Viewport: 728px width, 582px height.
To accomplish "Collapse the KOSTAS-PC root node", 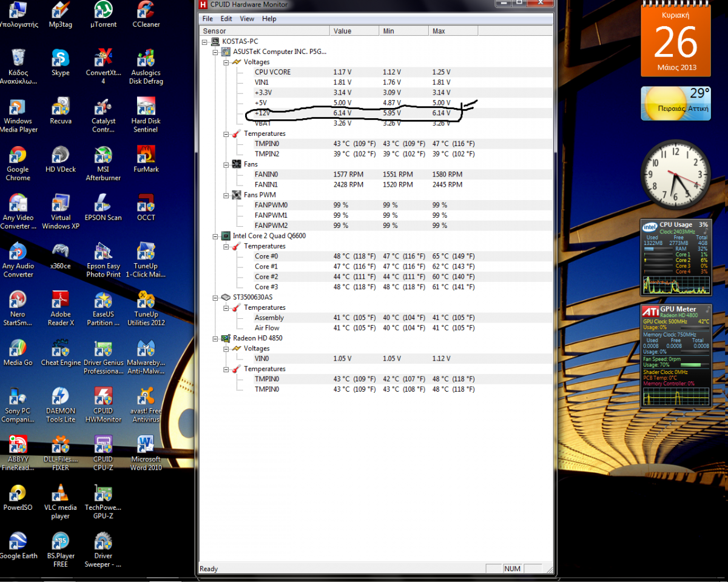I will tap(206, 41).
